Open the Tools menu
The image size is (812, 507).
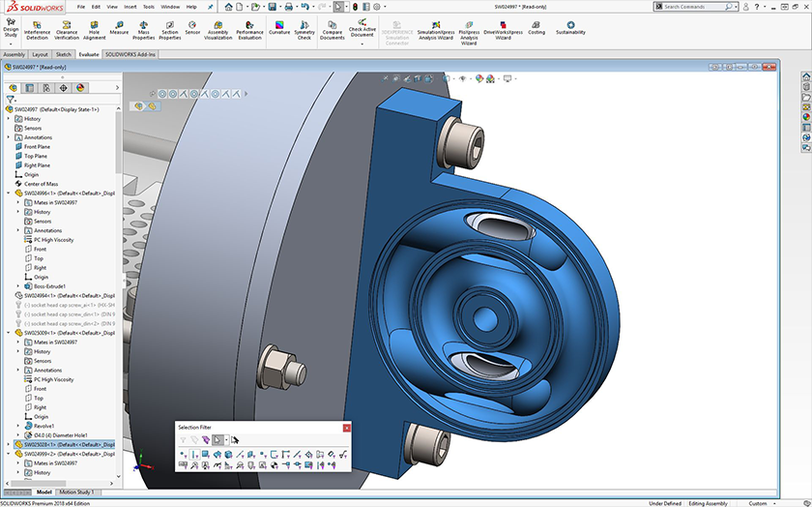(149, 7)
